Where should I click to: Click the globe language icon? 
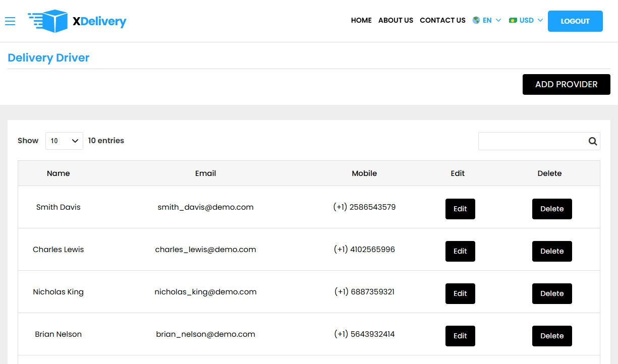tap(476, 20)
